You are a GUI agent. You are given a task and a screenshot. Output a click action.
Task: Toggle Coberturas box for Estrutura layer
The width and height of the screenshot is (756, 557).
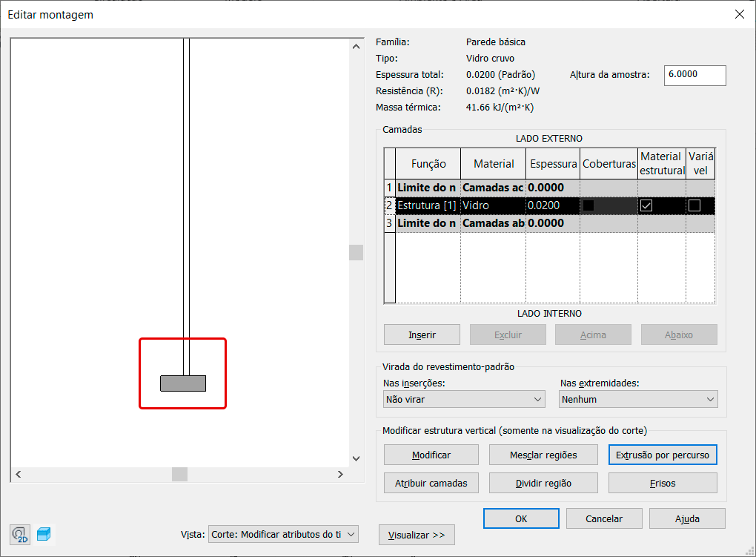pyautogui.click(x=589, y=205)
